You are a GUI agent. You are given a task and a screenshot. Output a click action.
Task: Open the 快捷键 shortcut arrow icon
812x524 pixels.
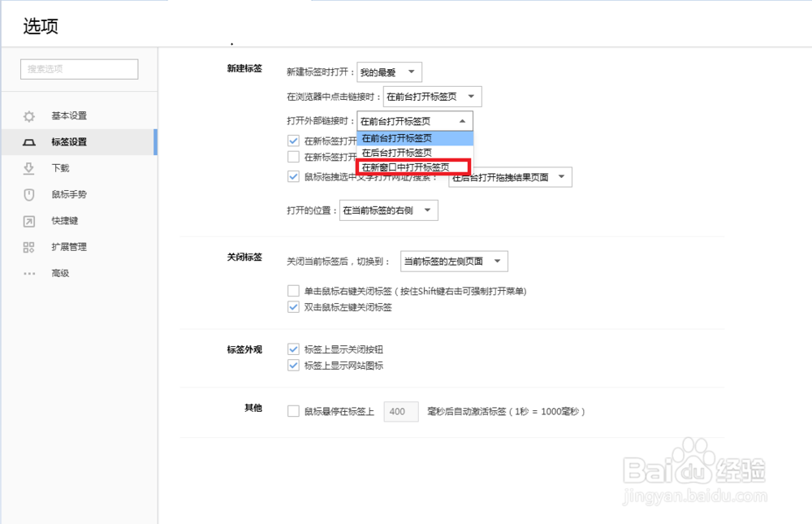coord(28,220)
